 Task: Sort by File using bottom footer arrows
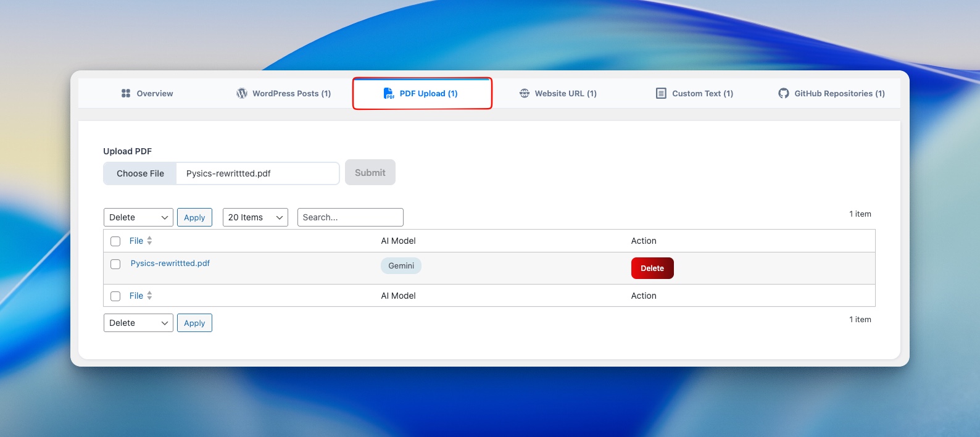[149, 296]
